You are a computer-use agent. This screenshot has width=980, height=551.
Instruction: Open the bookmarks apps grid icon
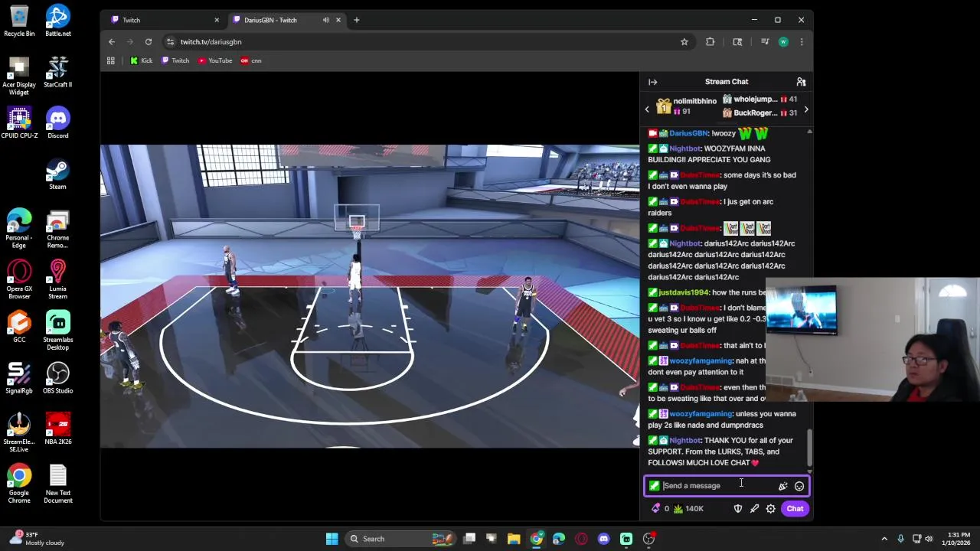click(x=111, y=60)
